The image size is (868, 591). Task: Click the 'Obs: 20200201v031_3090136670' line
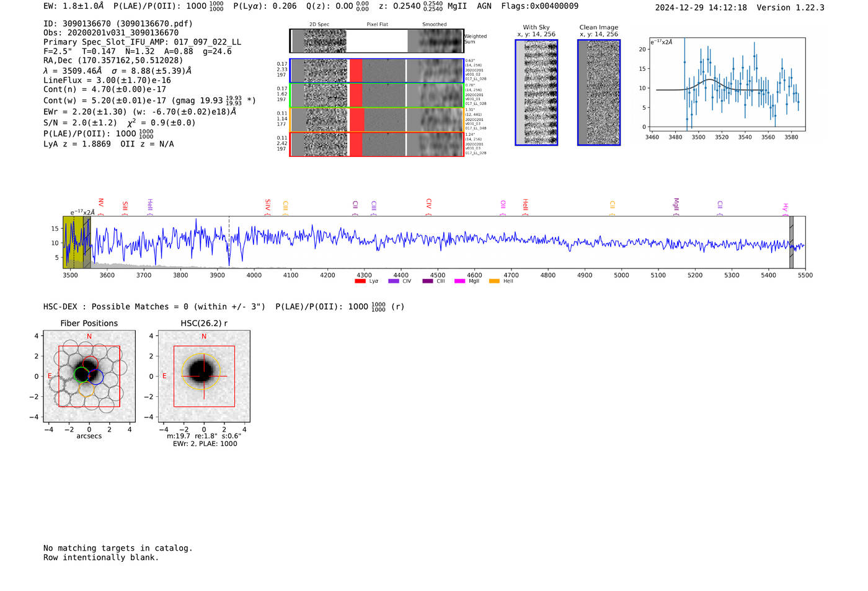point(111,33)
